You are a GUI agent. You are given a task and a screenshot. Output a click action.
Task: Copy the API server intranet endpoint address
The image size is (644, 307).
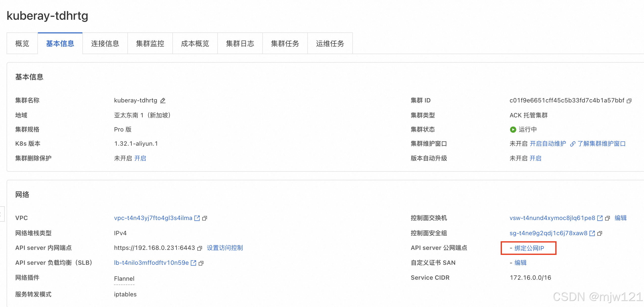pyautogui.click(x=200, y=248)
